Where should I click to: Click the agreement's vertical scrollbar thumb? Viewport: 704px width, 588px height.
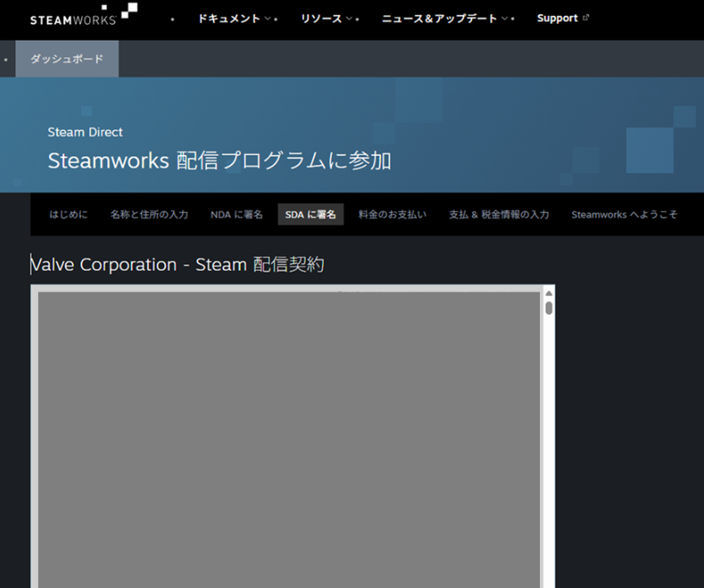pyautogui.click(x=548, y=308)
